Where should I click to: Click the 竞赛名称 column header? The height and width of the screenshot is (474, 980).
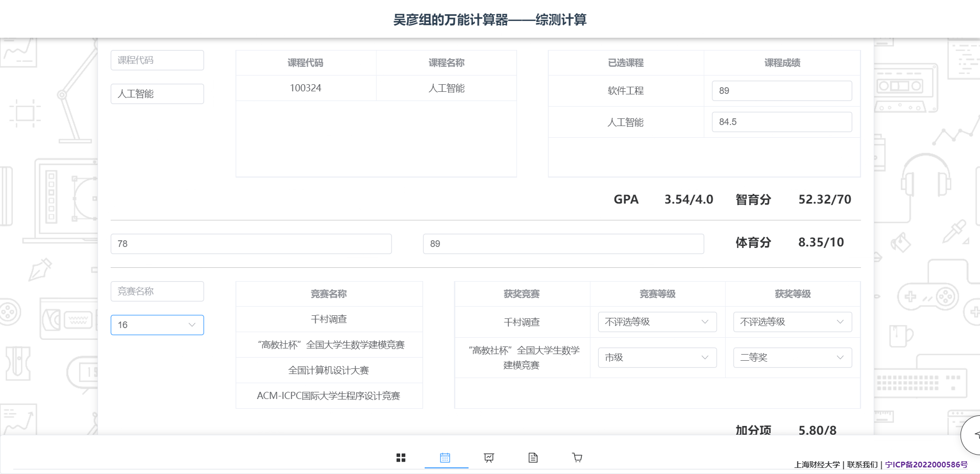tap(329, 294)
